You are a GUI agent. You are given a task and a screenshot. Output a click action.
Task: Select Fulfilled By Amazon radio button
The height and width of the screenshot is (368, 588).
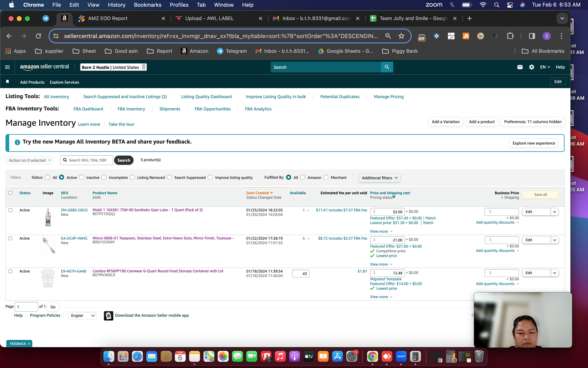(303, 177)
